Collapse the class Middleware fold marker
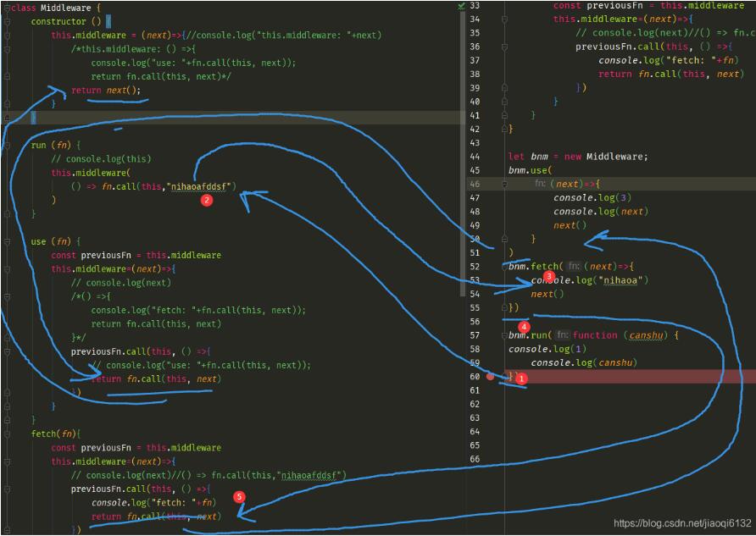 click(x=7, y=8)
